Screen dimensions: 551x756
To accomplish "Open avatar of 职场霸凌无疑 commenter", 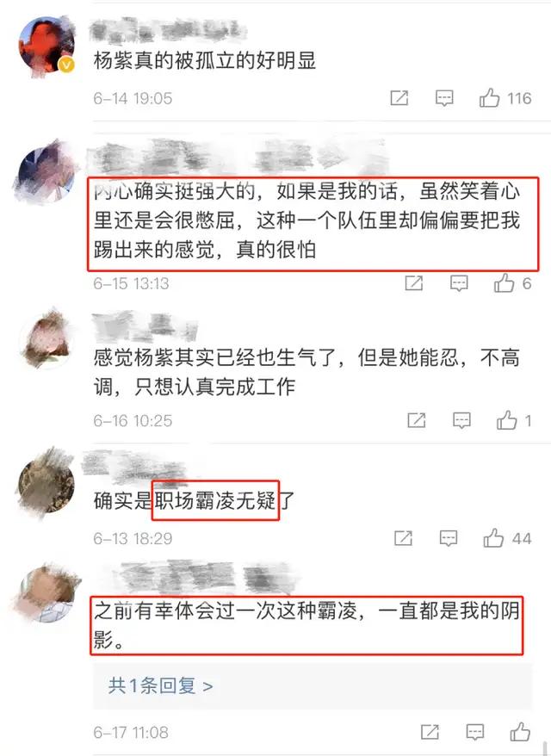I will pos(46,484).
